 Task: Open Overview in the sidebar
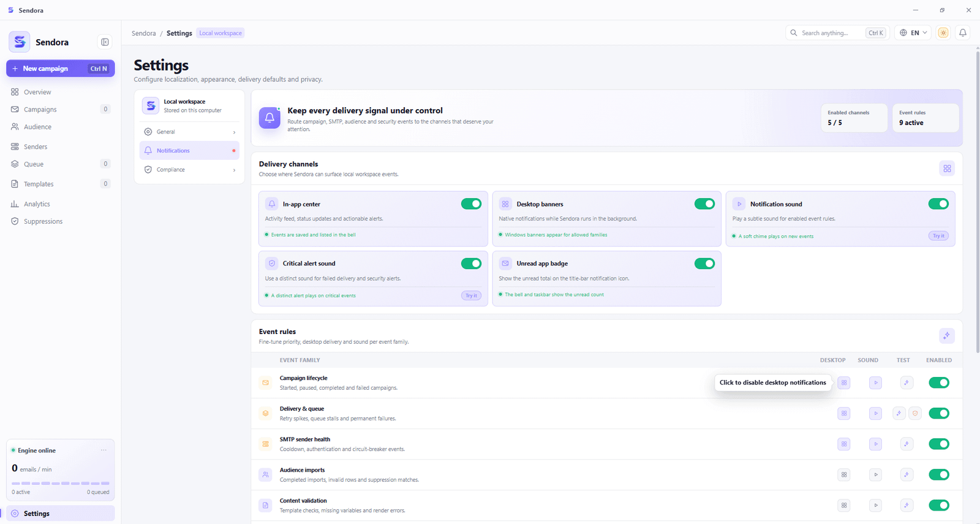60,92
